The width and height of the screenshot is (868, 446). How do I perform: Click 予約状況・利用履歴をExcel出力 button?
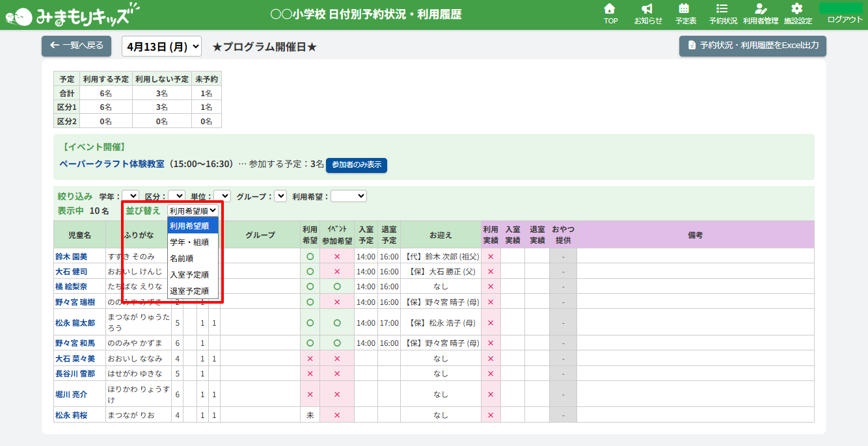(x=753, y=46)
